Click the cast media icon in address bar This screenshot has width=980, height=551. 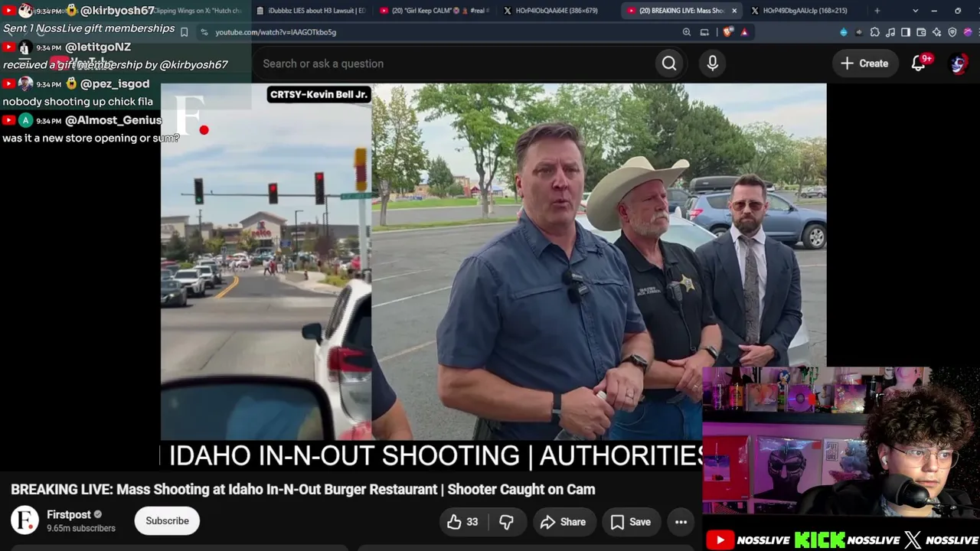click(x=704, y=32)
